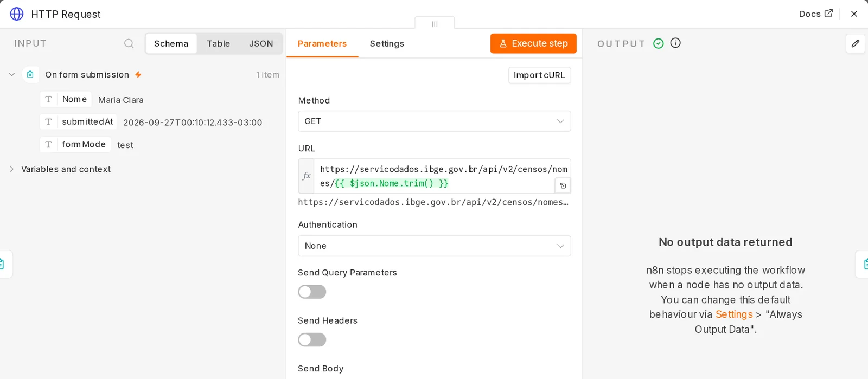Click into the URL expression field
The image size is (868, 379).
[442, 176]
